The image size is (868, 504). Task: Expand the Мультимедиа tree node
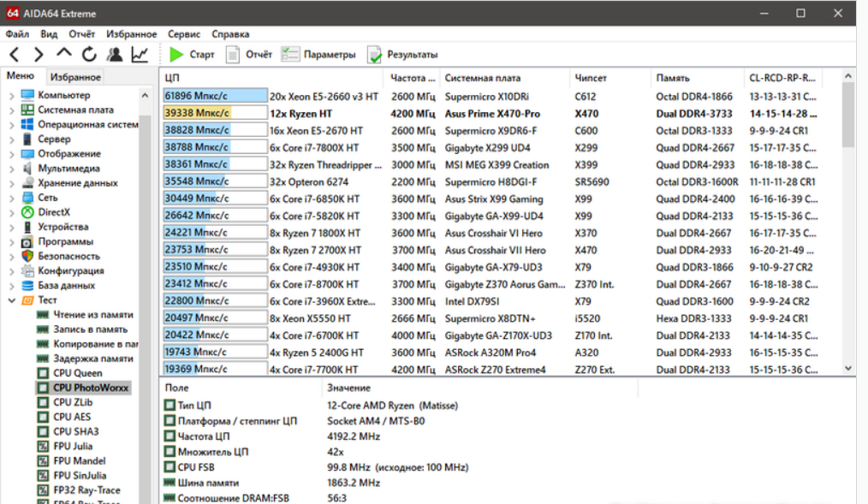coord(12,169)
